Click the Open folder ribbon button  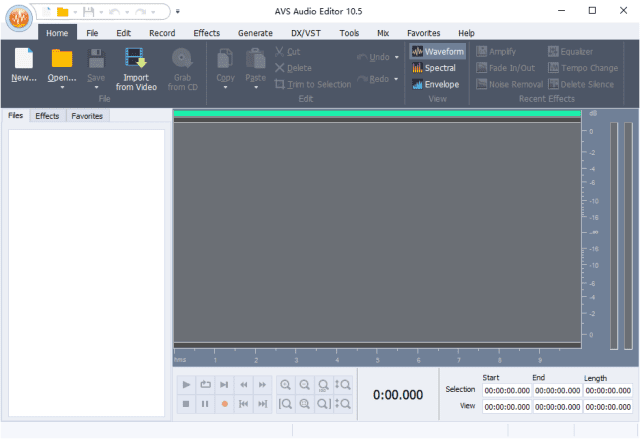(62, 62)
